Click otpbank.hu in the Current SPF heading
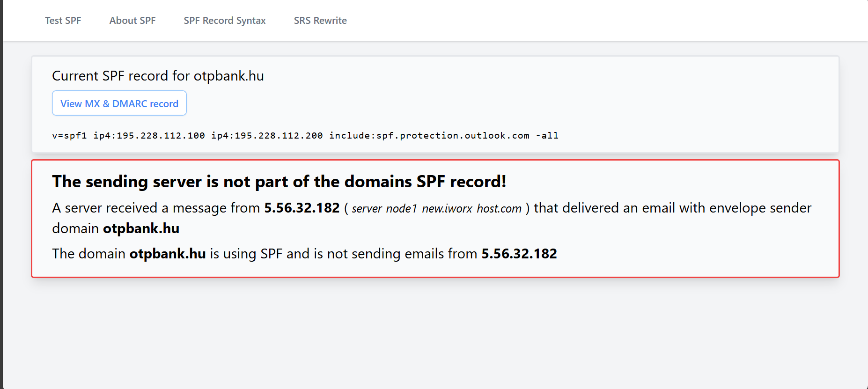Image resolution: width=868 pixels, height=389 pixels. point(229,76)
